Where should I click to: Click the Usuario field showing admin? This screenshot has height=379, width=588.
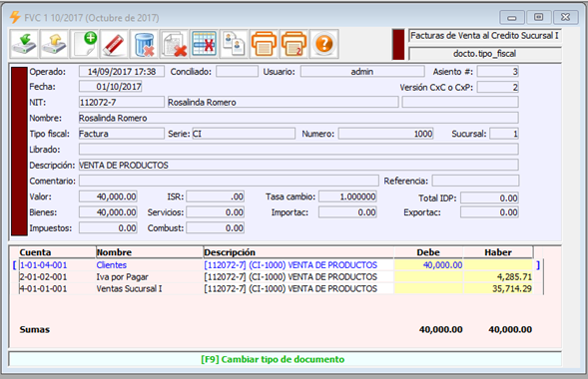[362, 72]
